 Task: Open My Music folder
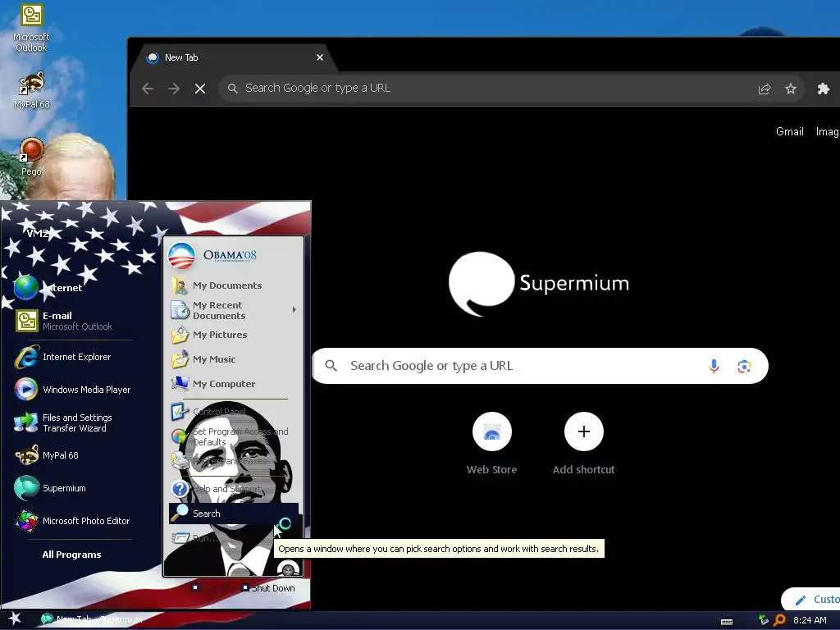(203, 359)
